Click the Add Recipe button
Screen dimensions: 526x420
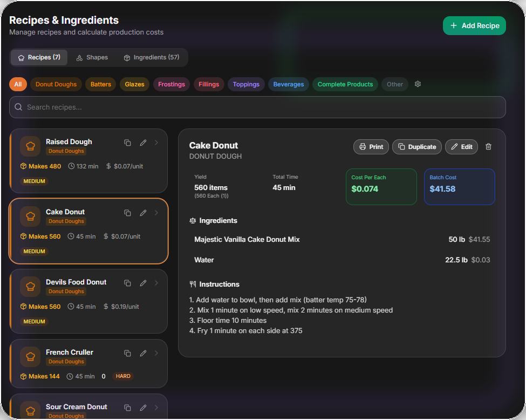click(x=474, y=25)
